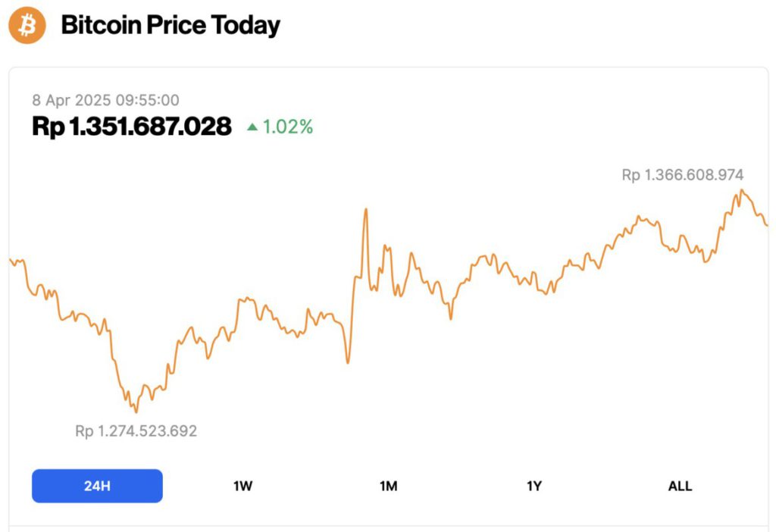776x532 pixels.
Task: Show the 1M price history
Action: pyautogui.click(x=388, y=486)
